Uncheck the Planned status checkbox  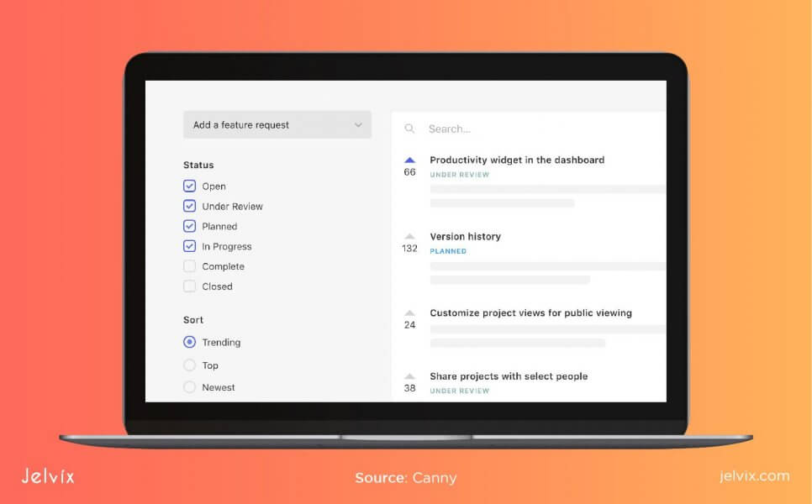tap(189, 226)
